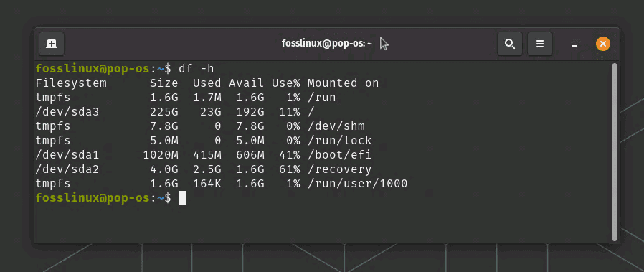Close the terminal with orange button

(603, 44)
